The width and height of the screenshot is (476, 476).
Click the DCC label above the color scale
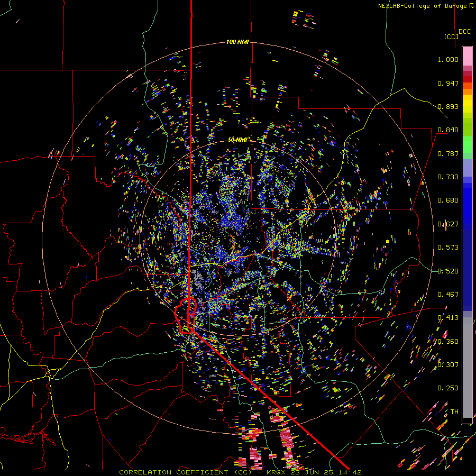coord(464,32)
